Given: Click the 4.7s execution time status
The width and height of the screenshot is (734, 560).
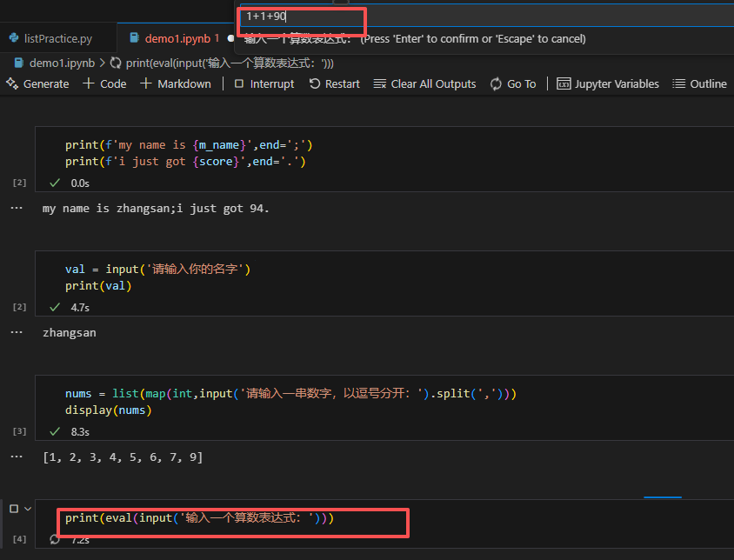Looking at the screenshot, I should pyautogui.click(x=80, y=308).
